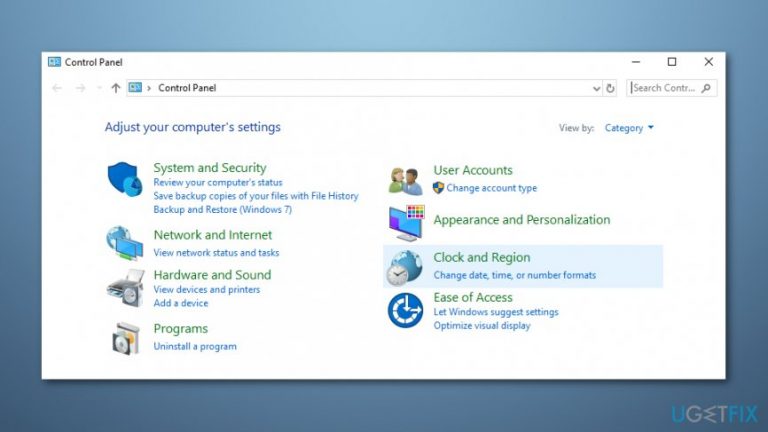Open Appearance and Personalization category

(x=522, y=219)
